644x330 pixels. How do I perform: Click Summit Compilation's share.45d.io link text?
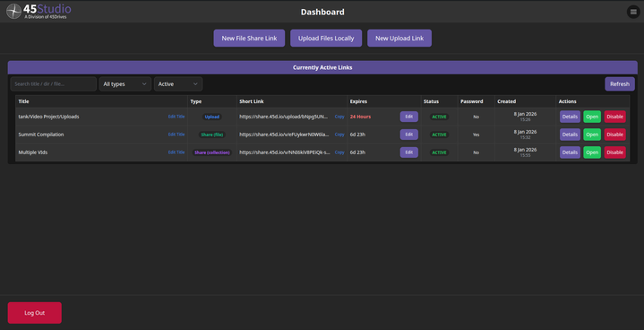(x=284, y=135)
